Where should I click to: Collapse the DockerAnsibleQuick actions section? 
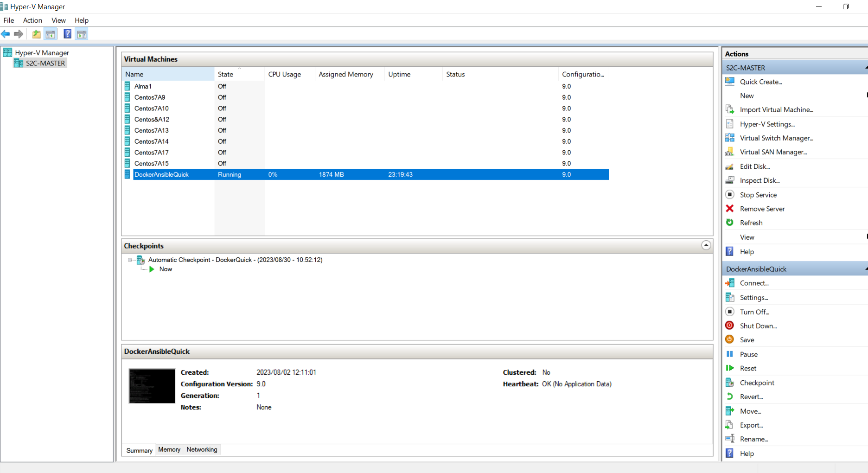866,269
